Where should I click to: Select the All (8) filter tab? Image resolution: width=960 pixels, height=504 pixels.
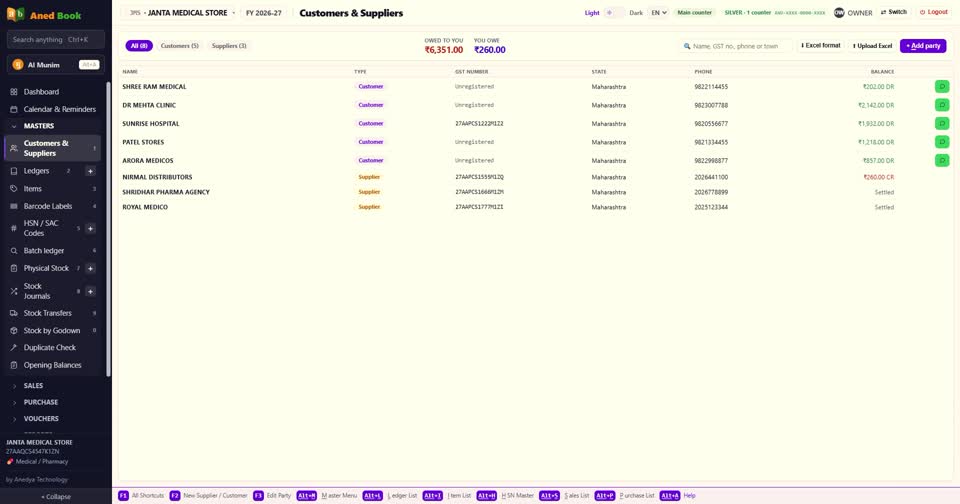tap(139, 46)
